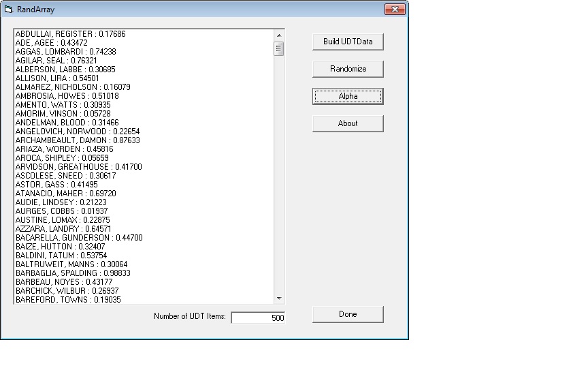The image size is (588, 368).
Task: Focus the Number of UDT Items field
Action: (258, 318)
